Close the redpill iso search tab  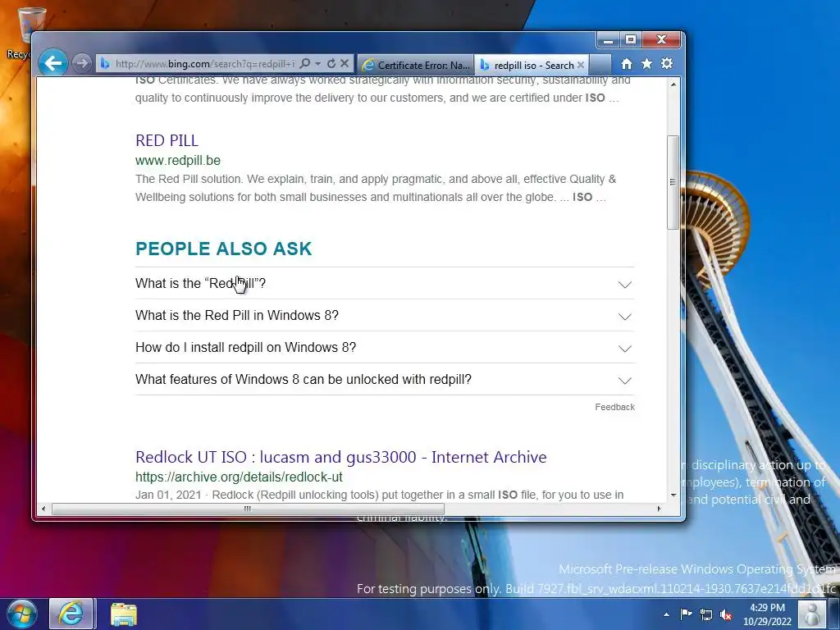(x=581, y=65)
